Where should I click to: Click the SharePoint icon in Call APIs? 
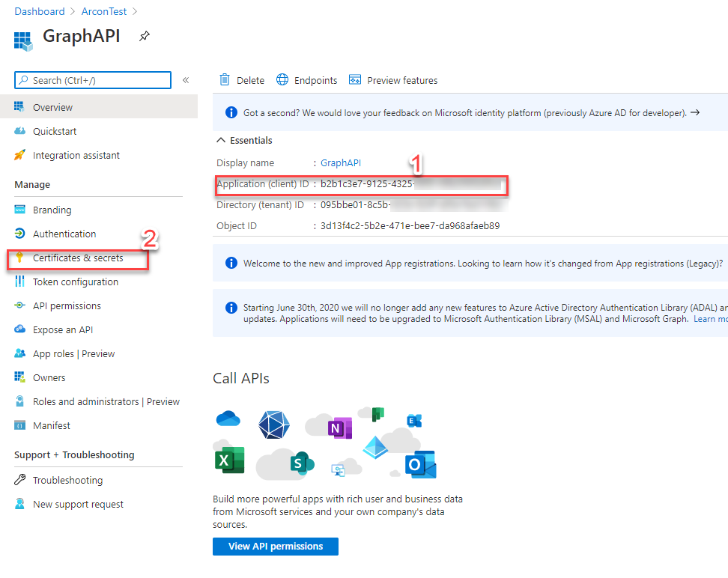302,463
